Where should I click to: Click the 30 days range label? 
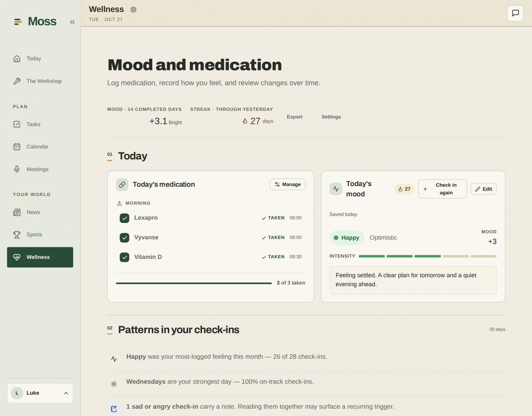[x=497, y=329]
